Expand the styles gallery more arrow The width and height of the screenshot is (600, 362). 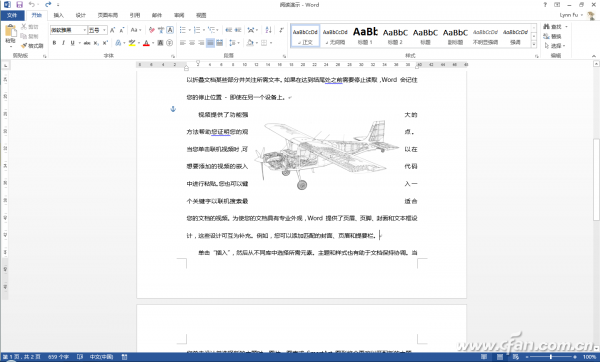click(x=534, y=44)
